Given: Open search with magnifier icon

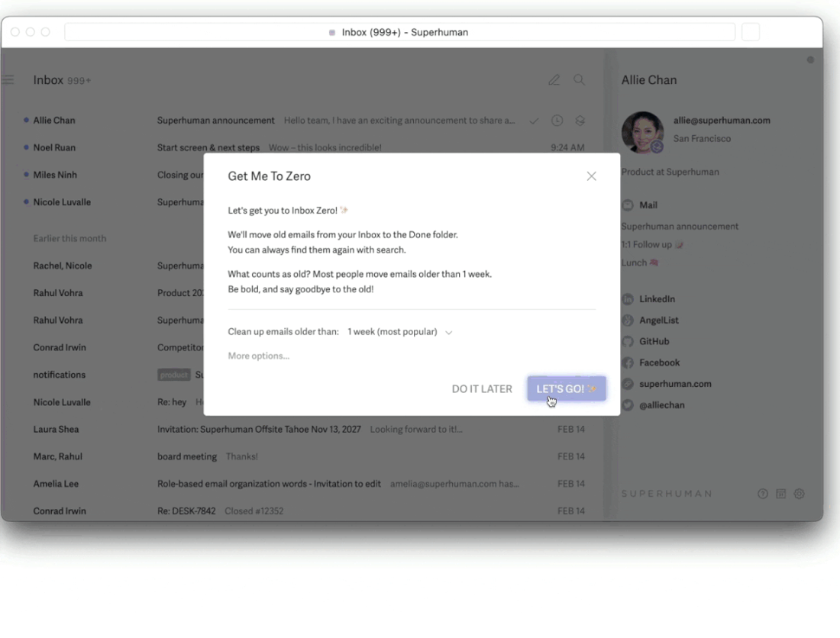Looking at the screenshot, I should [x=579, y=79].
